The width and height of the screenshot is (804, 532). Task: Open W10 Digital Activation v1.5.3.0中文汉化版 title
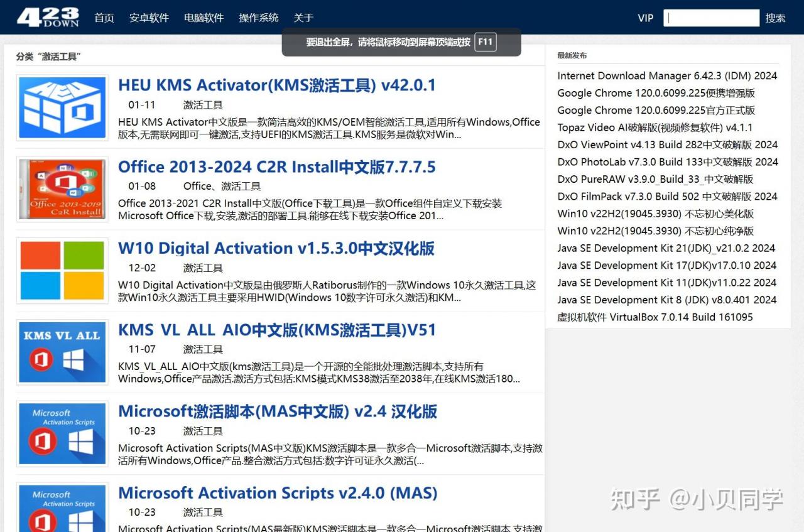(276, 248)
